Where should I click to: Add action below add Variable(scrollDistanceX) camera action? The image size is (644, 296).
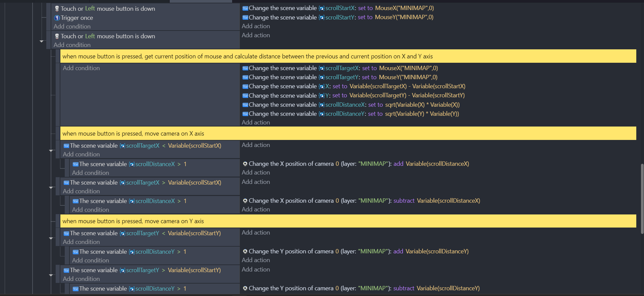tap(256, 172)
